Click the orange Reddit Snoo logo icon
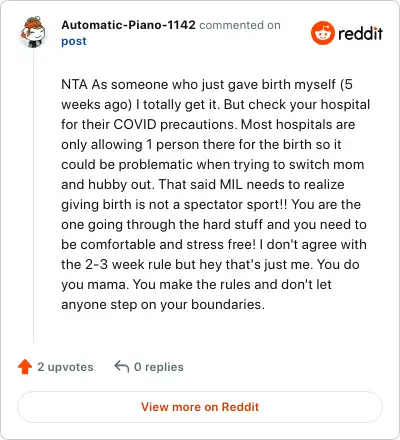Viewport: 400px width, 440px height. 323,33
